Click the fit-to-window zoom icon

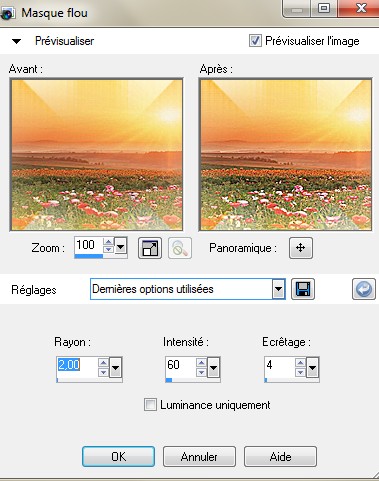[150, 248]
